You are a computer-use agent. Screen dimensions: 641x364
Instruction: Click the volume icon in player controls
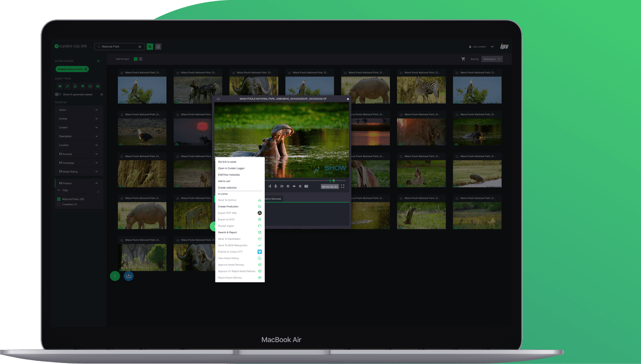(x=294, y=186)
